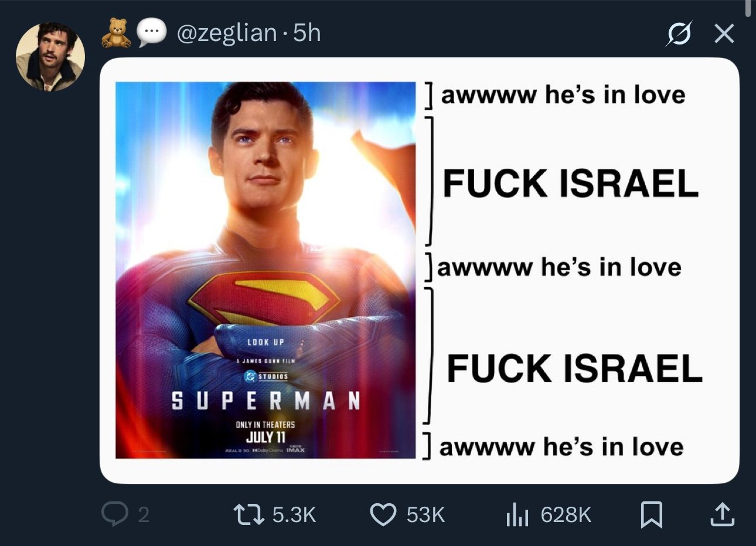The image size is (756, 546).
Task: Click the scrollbar at the top right edge
Action: 748,9
